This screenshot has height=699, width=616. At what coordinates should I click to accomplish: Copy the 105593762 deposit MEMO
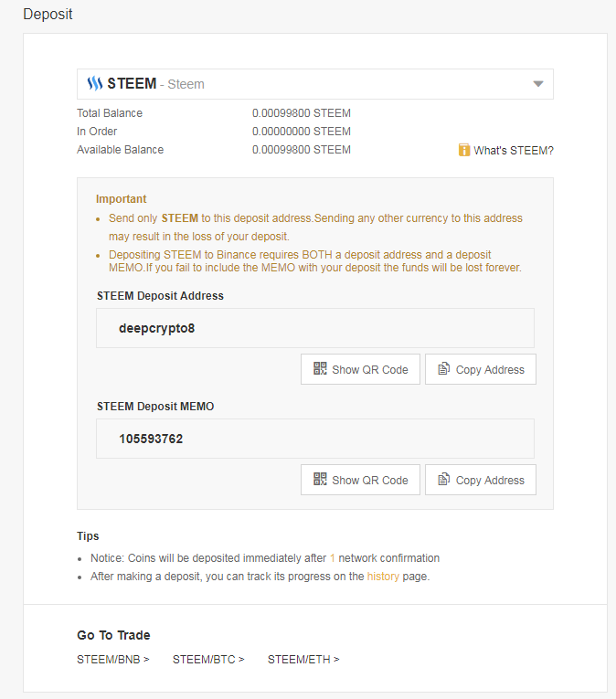click(x=481, y=480)
